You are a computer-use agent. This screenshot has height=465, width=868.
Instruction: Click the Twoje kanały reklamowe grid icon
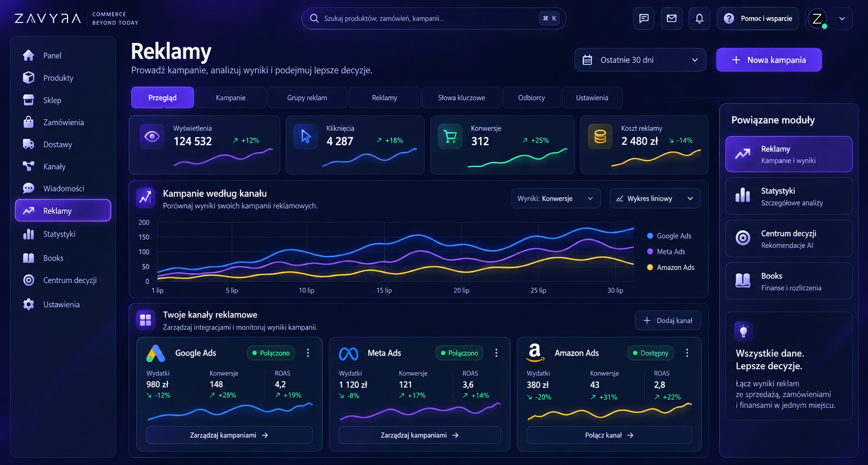click(145, 320)
